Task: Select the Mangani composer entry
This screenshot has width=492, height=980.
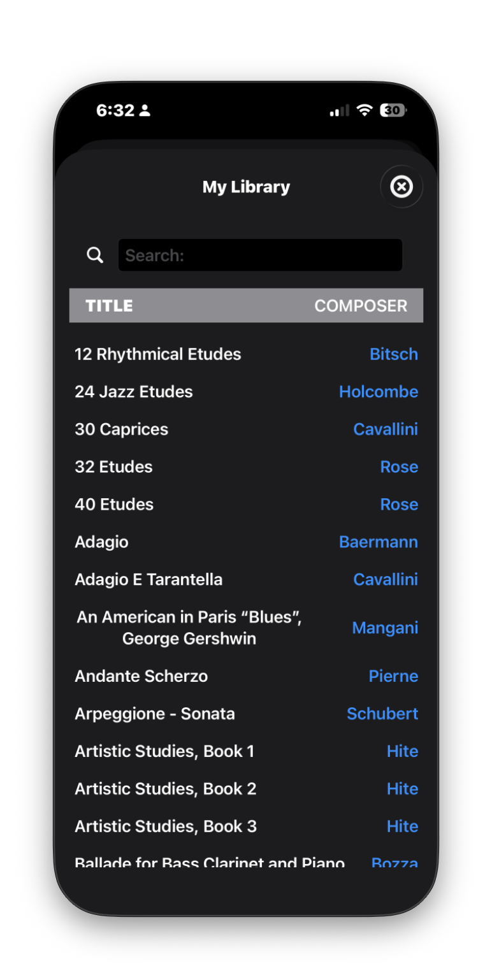Action: coord(385,628)
